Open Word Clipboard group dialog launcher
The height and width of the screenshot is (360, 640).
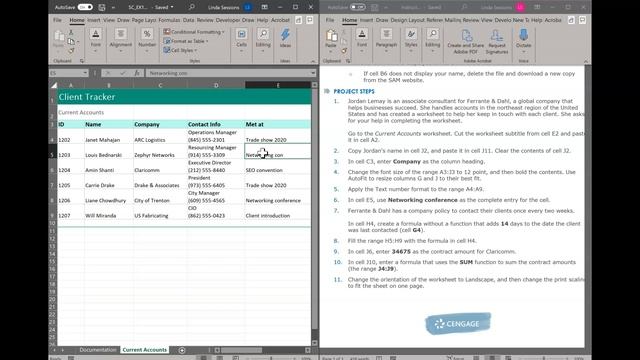click(348, 61)
